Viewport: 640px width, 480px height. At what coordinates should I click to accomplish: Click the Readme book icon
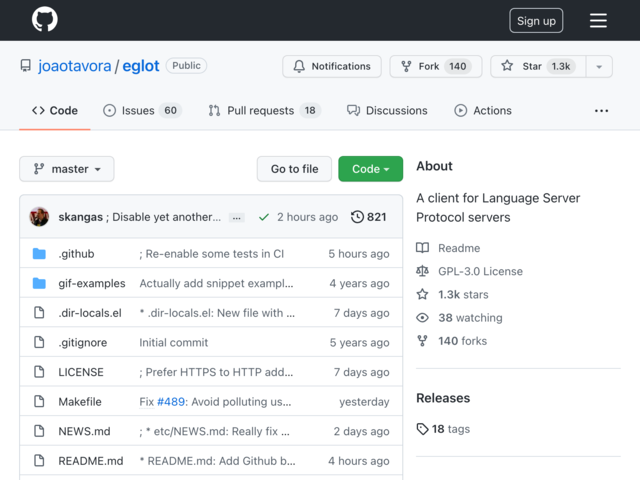click(422, 248)
